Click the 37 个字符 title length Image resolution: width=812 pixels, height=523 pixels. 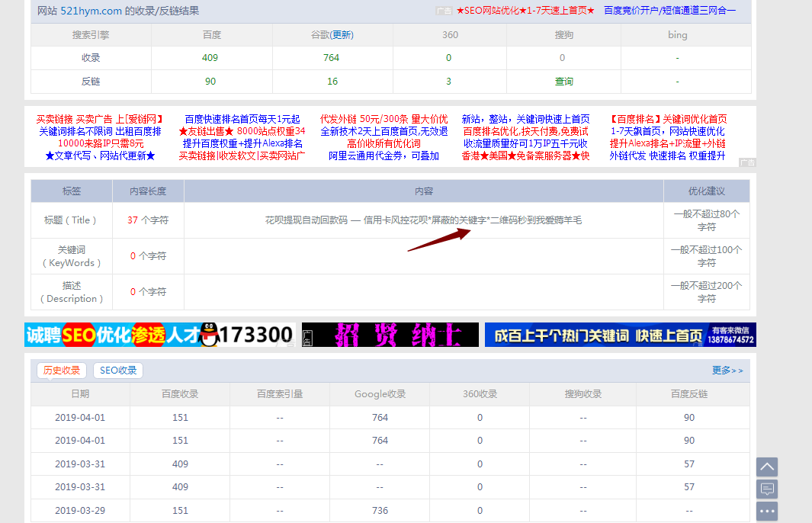148,220
